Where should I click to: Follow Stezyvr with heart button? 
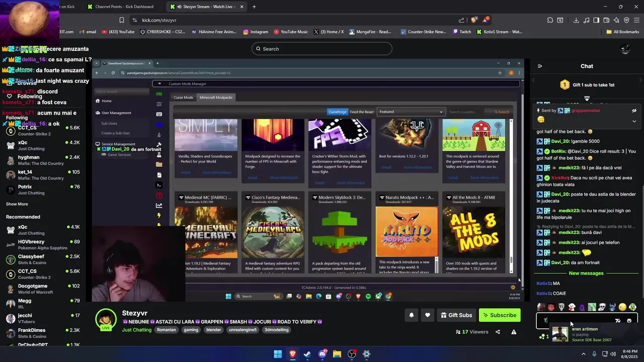428,315
